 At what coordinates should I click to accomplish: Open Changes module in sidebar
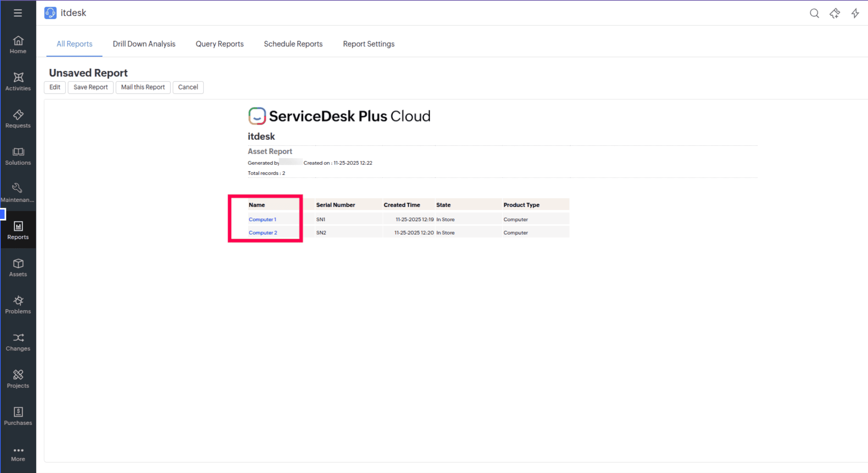(x=18, y=342)
